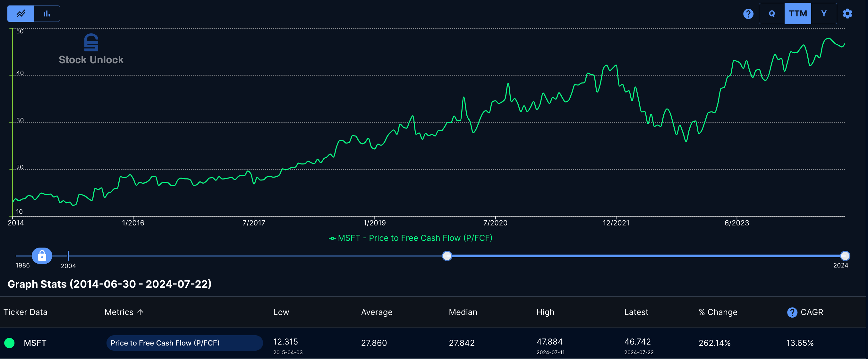
Task: Click the 1986 slider start label
Action: 22,265
